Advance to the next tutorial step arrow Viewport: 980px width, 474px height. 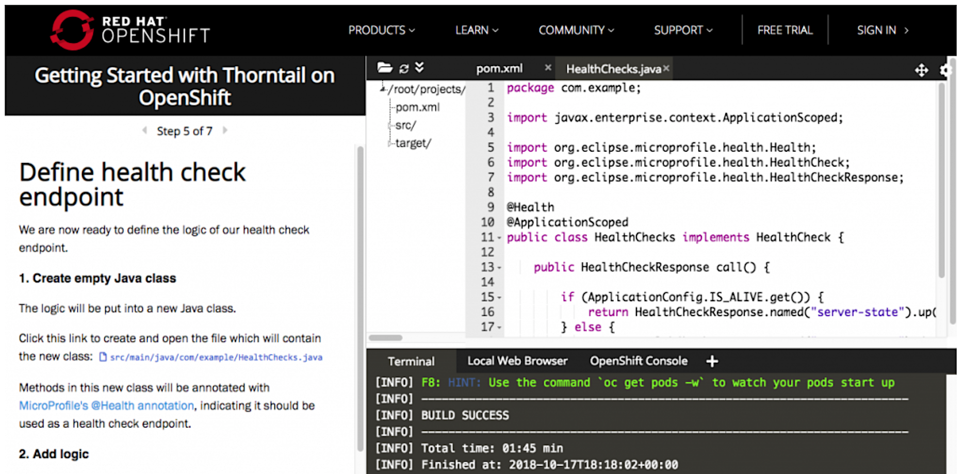tap(225, 130)
